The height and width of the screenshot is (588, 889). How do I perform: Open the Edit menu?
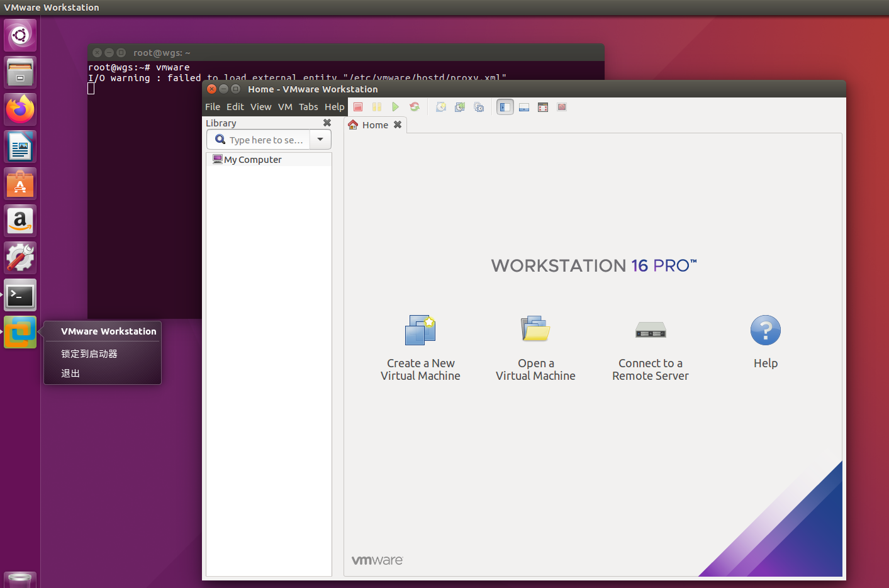click(235, 107)
